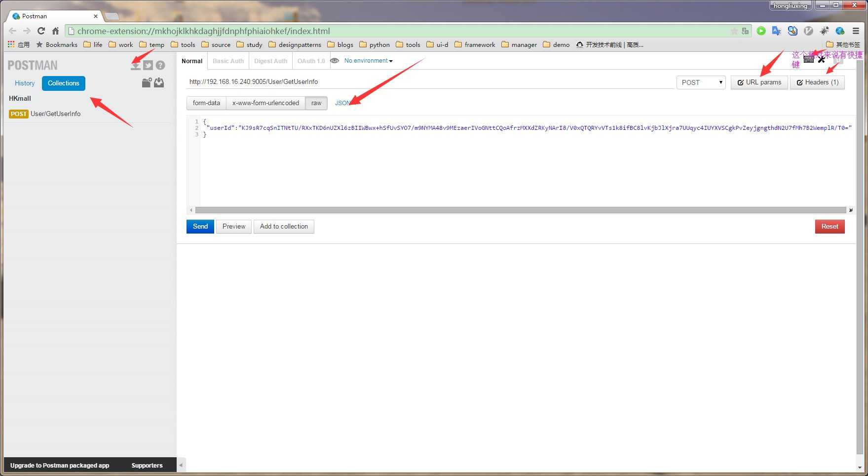The height and width of the screenshot is (476, 868).
Task: Reset the request with red button
Action: point(830,227)
